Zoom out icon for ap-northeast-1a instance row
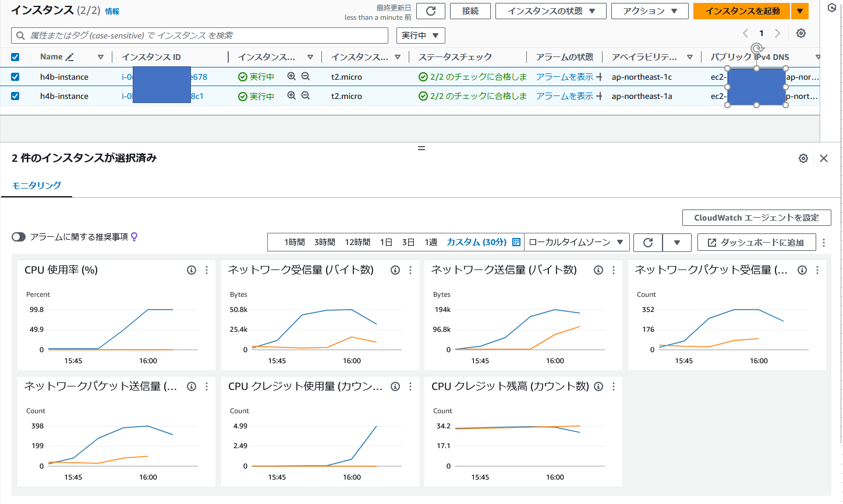 point(306,95)
